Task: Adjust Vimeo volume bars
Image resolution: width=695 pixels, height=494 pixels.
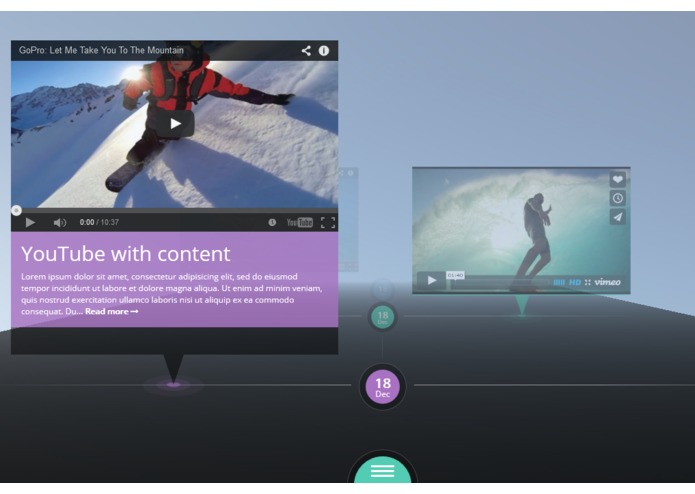Action: pos(559,282)
